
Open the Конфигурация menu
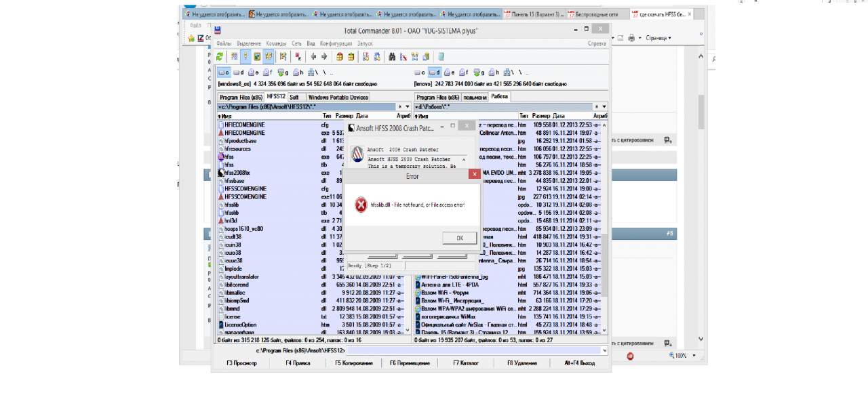(336, 43)
